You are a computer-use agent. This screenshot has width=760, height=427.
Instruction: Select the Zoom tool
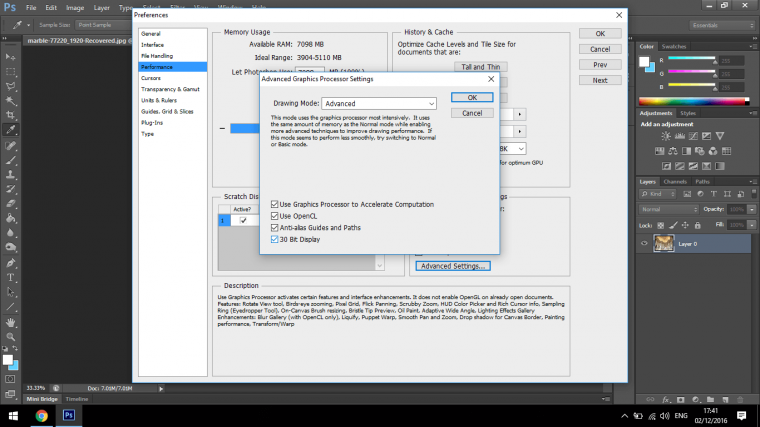[x=10, y=337]
